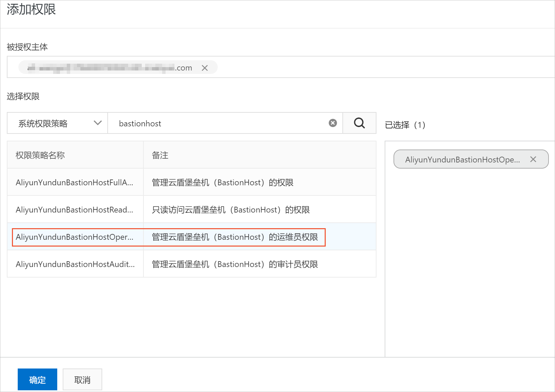Select the AliyunYundunBastionHostOper... policy row
Viewport: 555px width, 392px height.
point(191,237)
